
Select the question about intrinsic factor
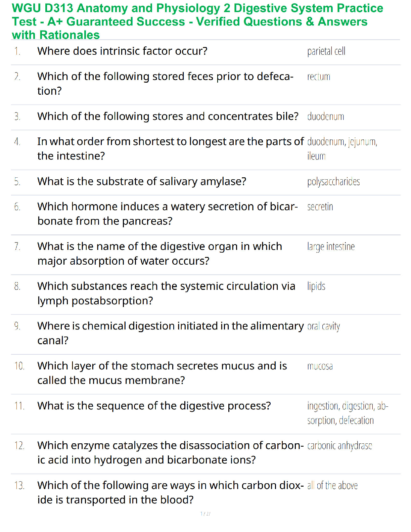[x=122, y=51]
